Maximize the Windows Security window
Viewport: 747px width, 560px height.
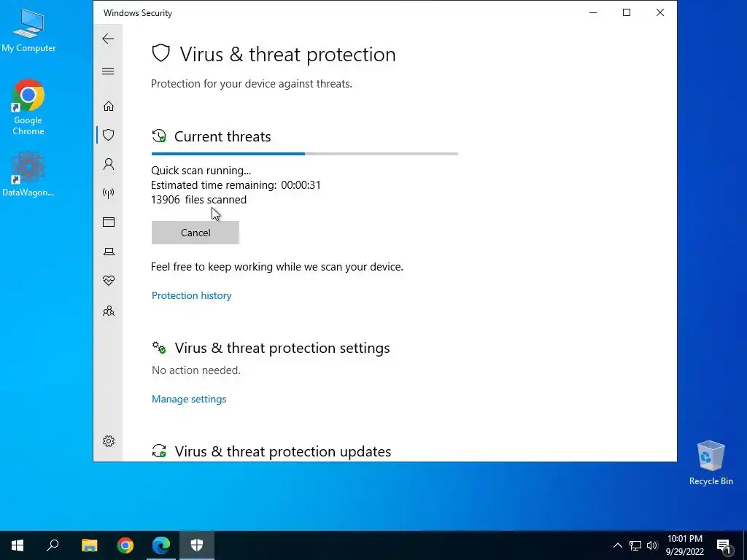tap(627, 13)
